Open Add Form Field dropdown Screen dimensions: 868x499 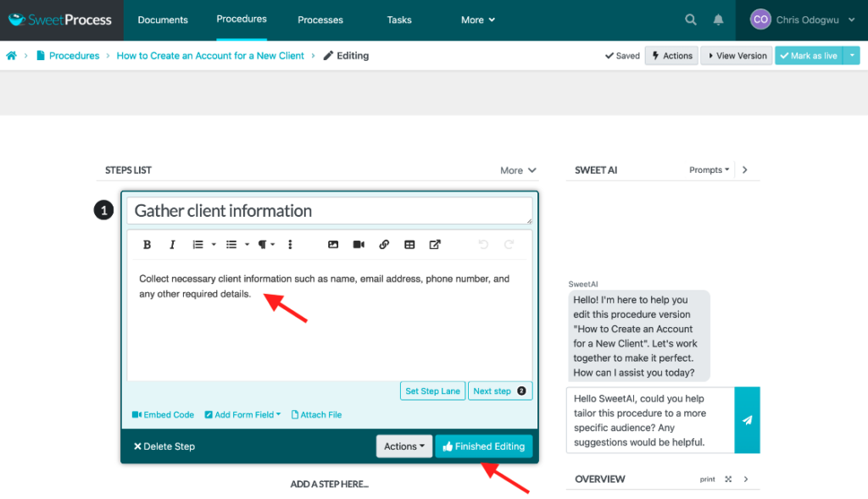click(x=242, y=415)
